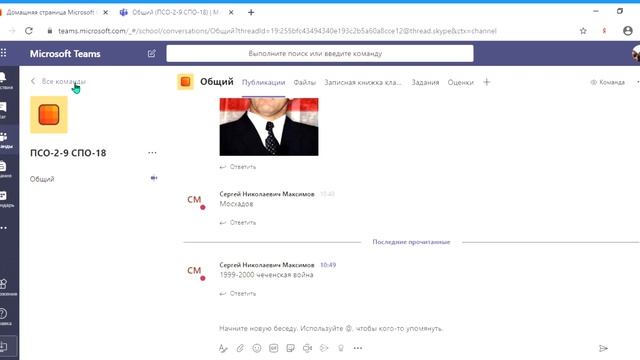Switch to the Публикации tab
640x360 pixels.
[263, 82]
